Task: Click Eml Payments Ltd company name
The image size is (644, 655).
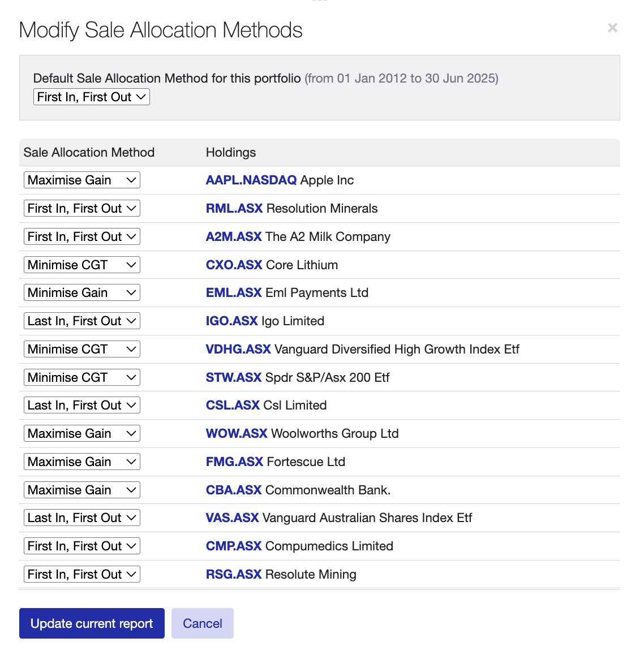Action: tap(317, 292)
